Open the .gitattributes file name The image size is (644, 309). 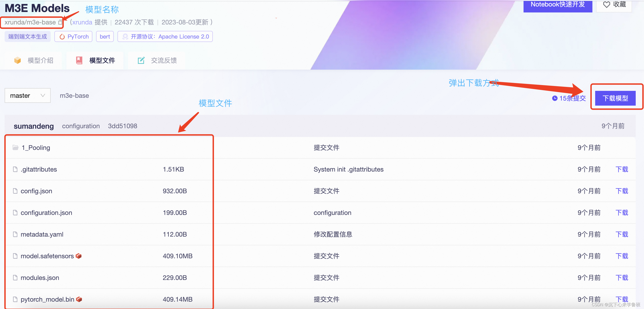(x=39, y=169)
